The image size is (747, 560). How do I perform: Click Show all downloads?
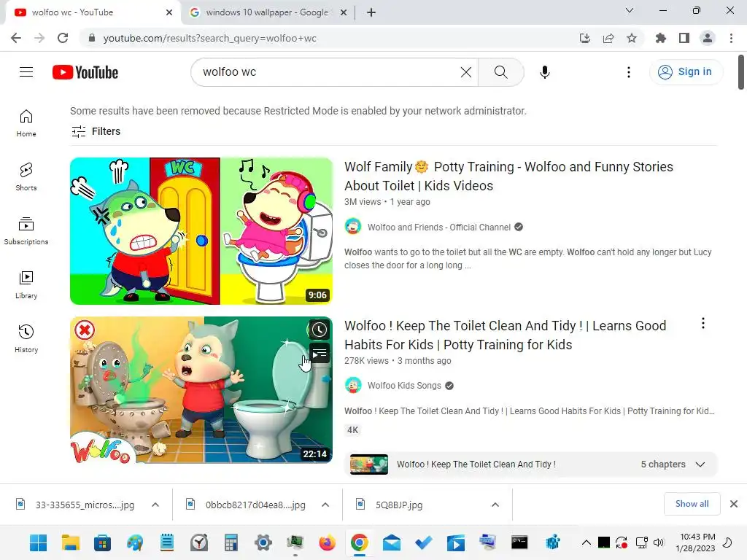[x=692, y=504]
